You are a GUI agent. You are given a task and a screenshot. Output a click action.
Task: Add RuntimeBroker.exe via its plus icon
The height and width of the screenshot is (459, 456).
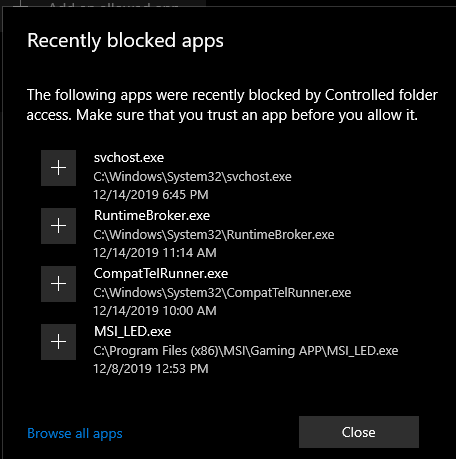pos(58,226)
